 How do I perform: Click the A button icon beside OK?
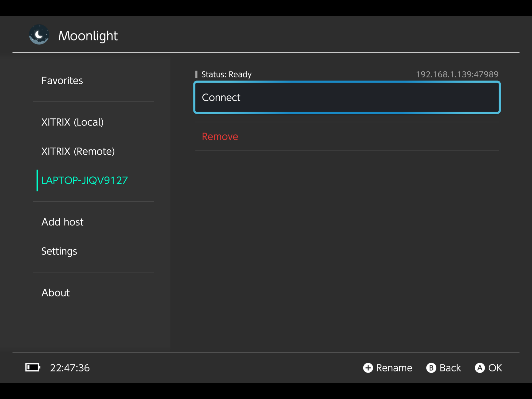click(480, 368)
